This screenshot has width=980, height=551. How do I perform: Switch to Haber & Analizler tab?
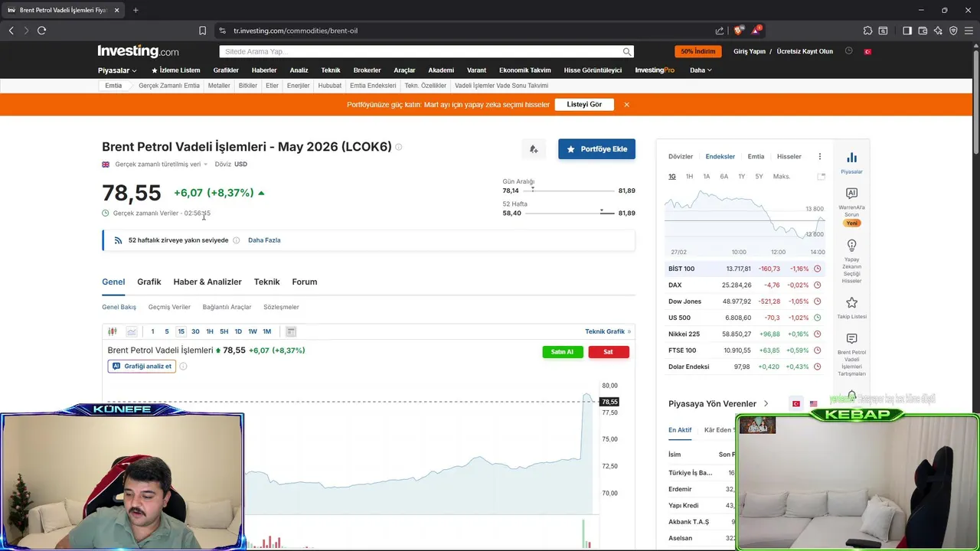tap(207, 282)
